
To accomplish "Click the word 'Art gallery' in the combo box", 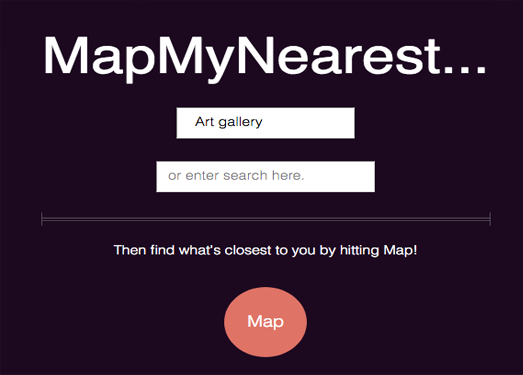I will point(229,122).
